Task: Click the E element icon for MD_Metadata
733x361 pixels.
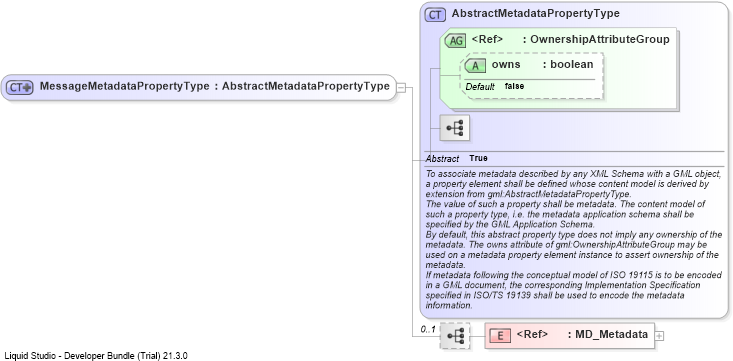Action: click(500, 335)
